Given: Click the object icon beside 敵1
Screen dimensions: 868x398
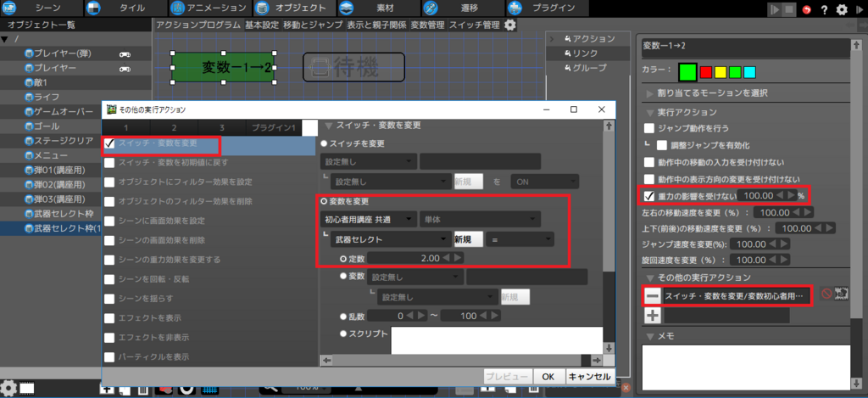Looking at the screenshot, I should 29,82.
